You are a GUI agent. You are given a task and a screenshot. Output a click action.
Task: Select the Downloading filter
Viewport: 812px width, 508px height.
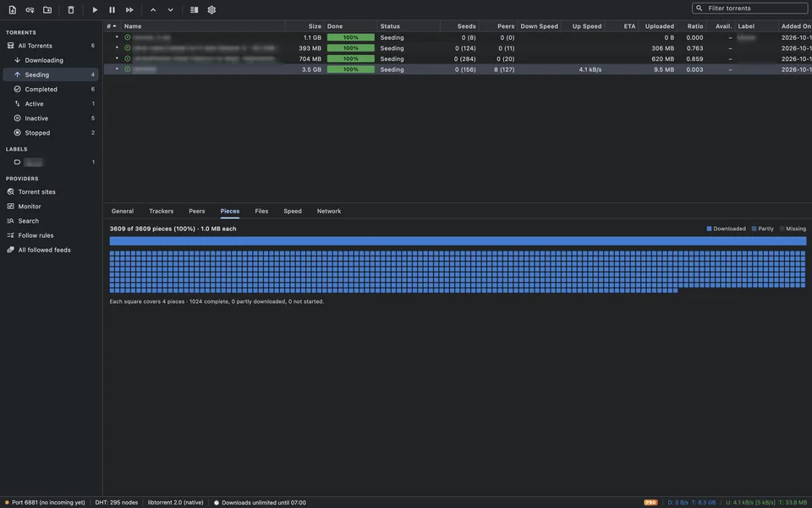coord(50,60)
